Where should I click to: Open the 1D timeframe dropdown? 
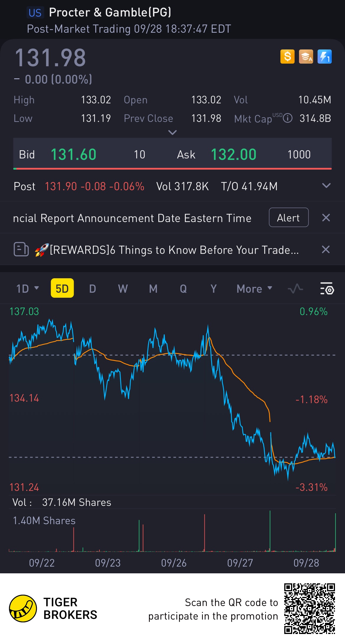[x=27, y=289]
